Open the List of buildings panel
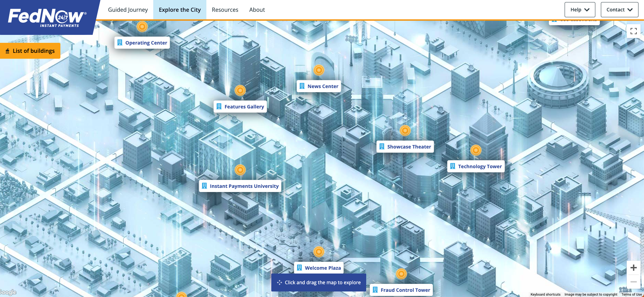Image resolution: width=644 pixels, height=297 pixels. [30, 51]
